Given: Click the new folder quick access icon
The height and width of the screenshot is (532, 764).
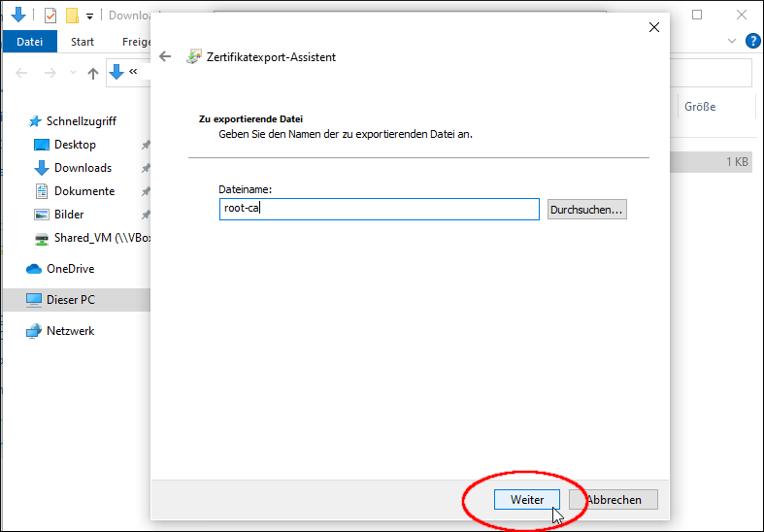Looking at the screenshot, I should (x=72, y=16).
